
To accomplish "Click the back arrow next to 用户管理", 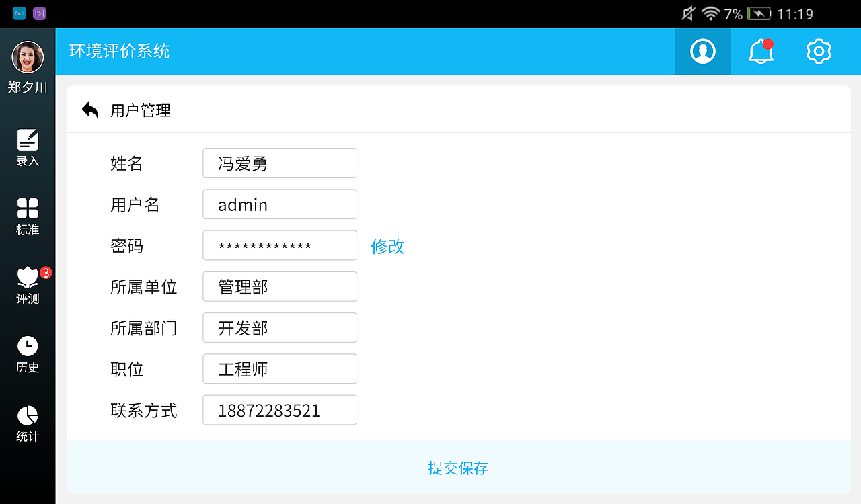I will [x=89, y=109].
